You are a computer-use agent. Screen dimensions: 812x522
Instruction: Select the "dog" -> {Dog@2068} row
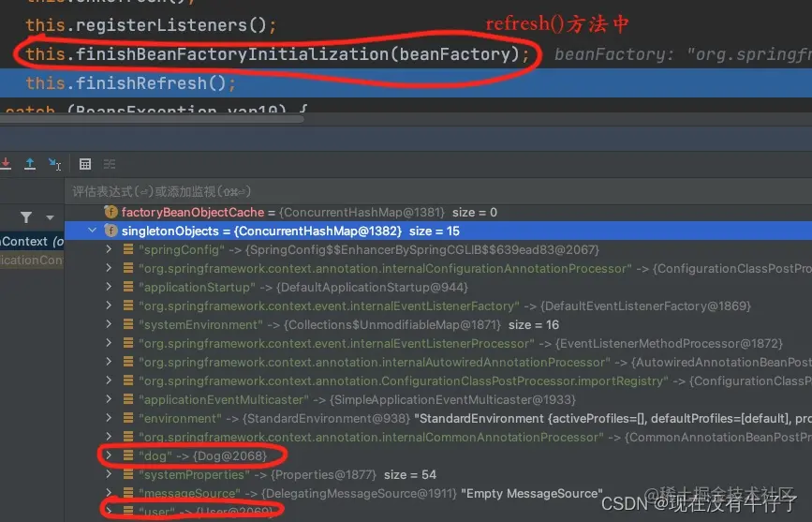point(438,455)
